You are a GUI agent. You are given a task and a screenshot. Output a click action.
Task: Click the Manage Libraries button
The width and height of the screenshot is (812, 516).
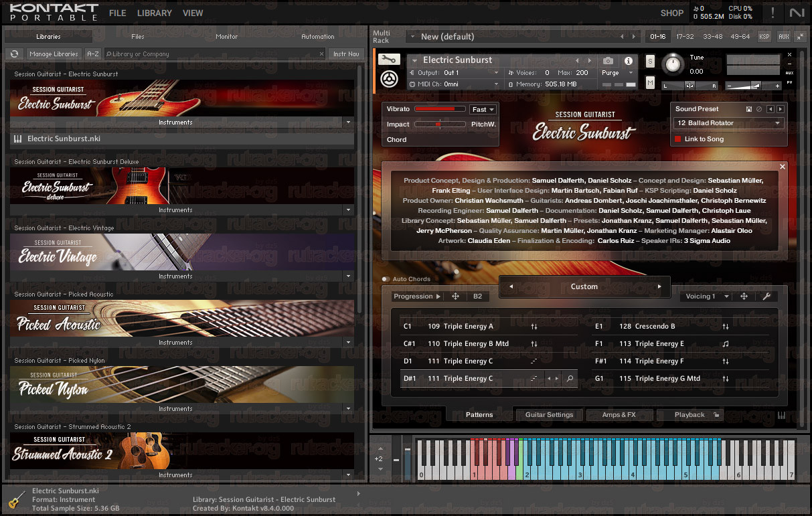click(x=54, y=54)
